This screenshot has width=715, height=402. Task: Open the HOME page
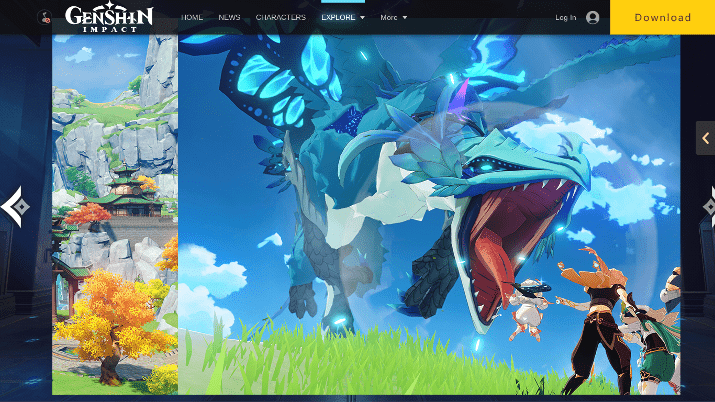192,17
